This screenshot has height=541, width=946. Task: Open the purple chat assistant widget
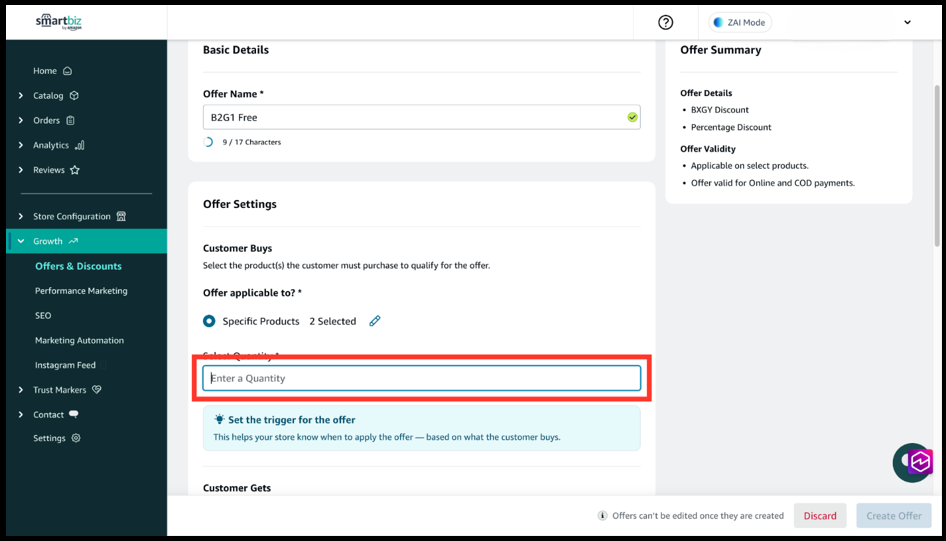[x=913, y=462]
